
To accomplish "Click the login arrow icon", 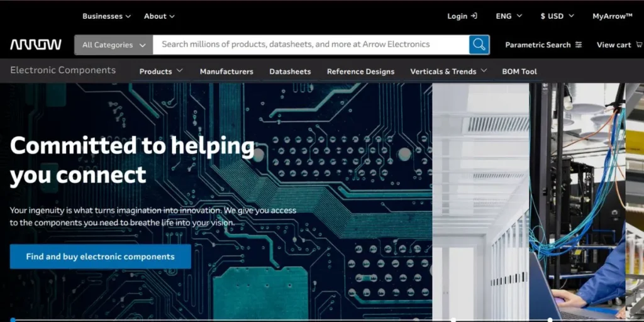I will coord(474,16).
